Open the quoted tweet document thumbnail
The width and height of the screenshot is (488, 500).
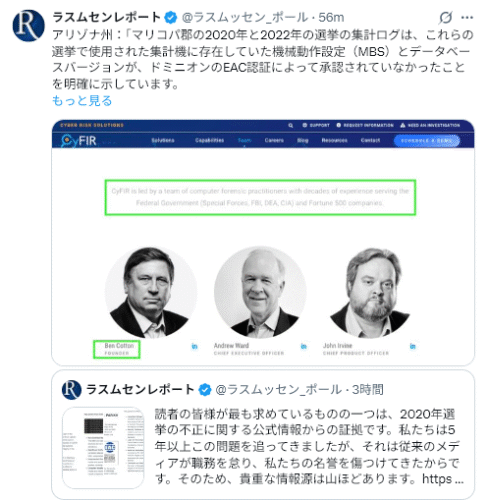pyautogui.click(x=103, y=448)
